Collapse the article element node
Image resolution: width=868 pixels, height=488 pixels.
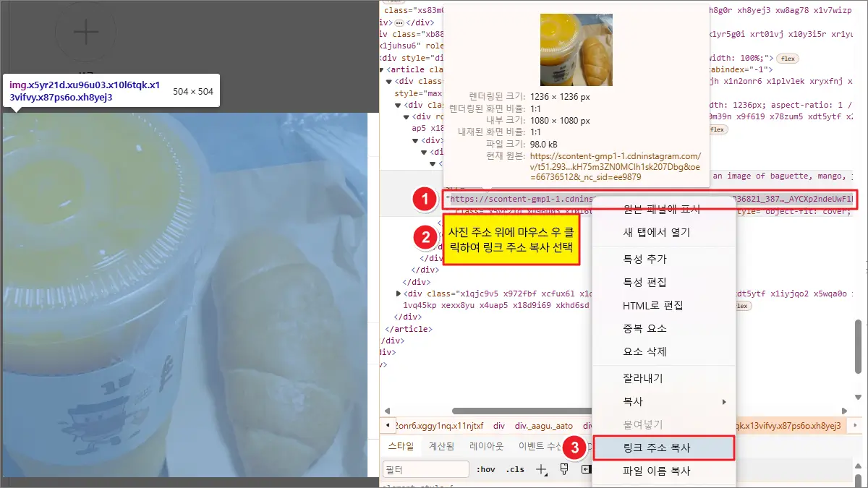[382, 70]
